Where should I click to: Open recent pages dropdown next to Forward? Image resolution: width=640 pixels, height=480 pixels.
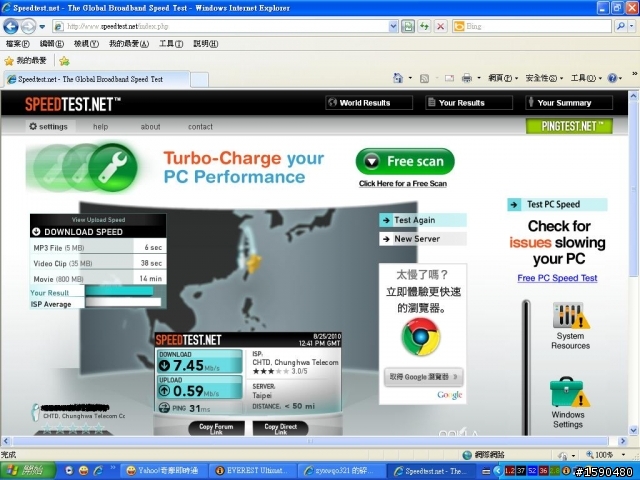(x=42, y=27)
